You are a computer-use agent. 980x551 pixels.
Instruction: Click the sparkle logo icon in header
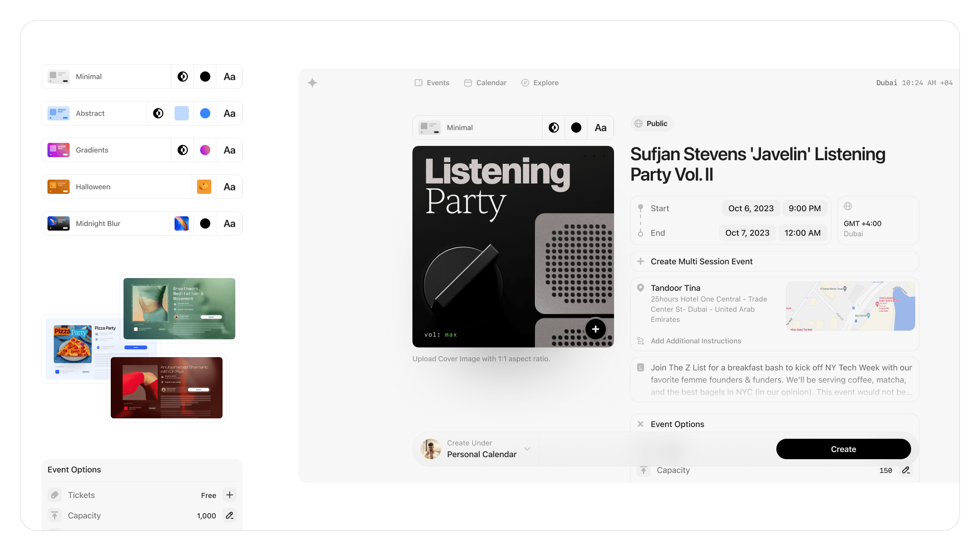point(312,83)
